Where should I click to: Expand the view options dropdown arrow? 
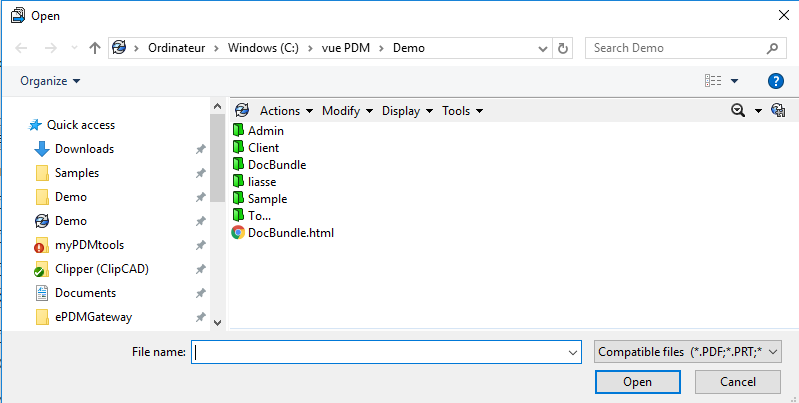pyautogui.click(x=735, y=81)
